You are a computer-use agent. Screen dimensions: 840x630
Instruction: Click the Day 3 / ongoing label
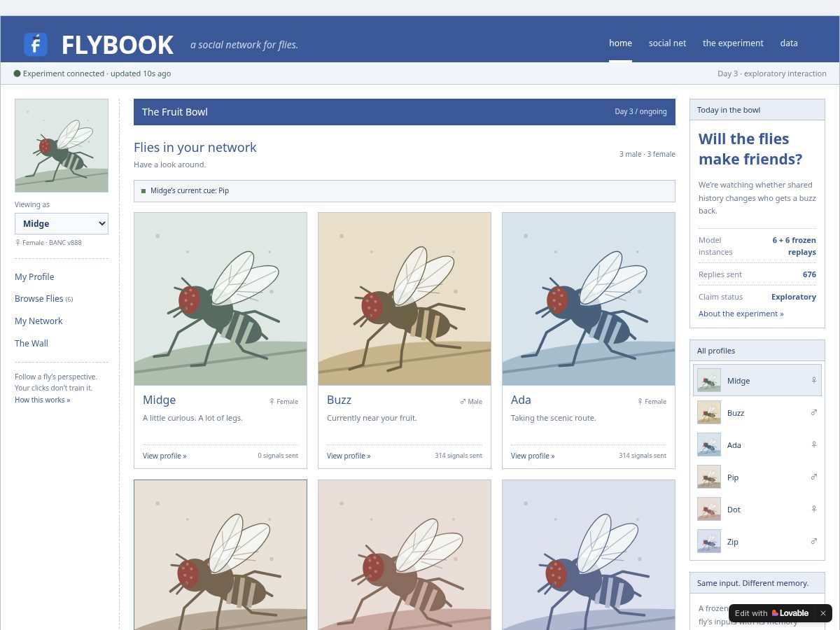click(x=640, y=112)
